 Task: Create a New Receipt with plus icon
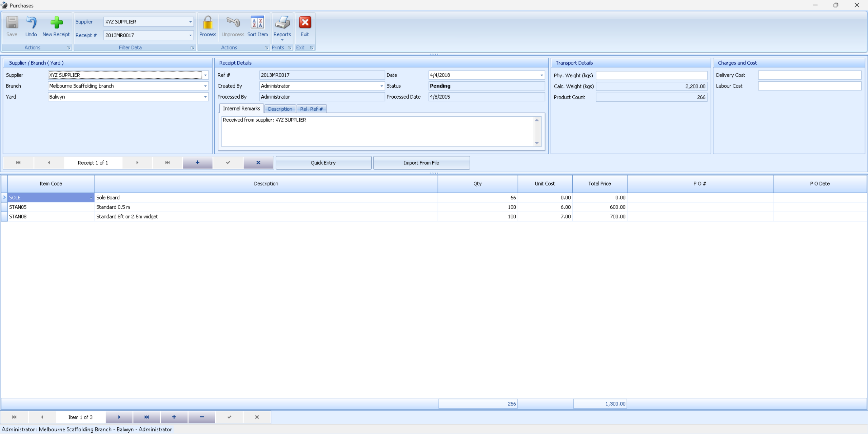pyautogui.click(x=56, y=23)
